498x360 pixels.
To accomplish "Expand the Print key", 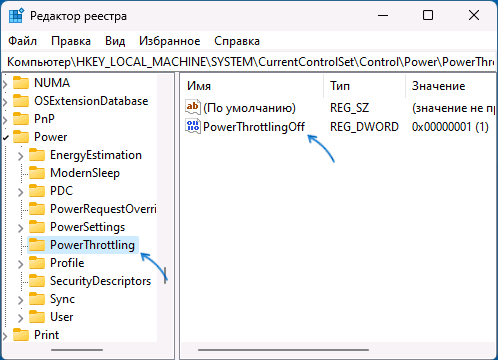I will pyautogui.click(x=5, y=336).
